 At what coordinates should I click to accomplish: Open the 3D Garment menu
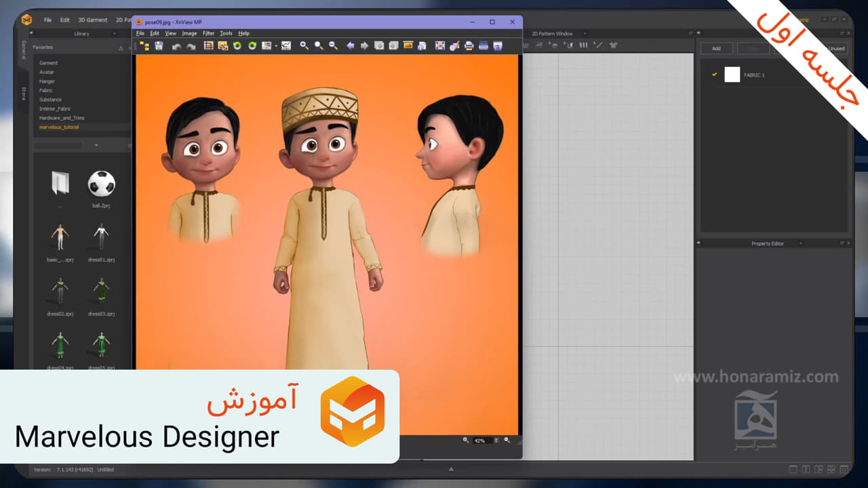93,20
